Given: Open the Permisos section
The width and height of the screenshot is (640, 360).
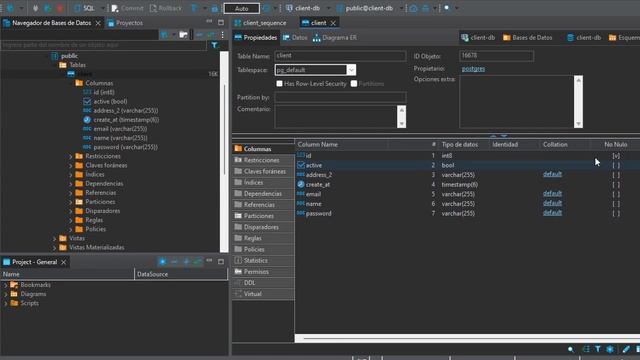Looking at the screenshot, I should click(x=263, y=271).
